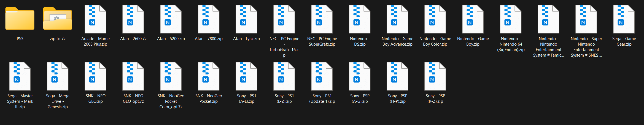
Task: Click the 'SNK - NEO GEO_opt.7z' file name
Action: point(133,99)
